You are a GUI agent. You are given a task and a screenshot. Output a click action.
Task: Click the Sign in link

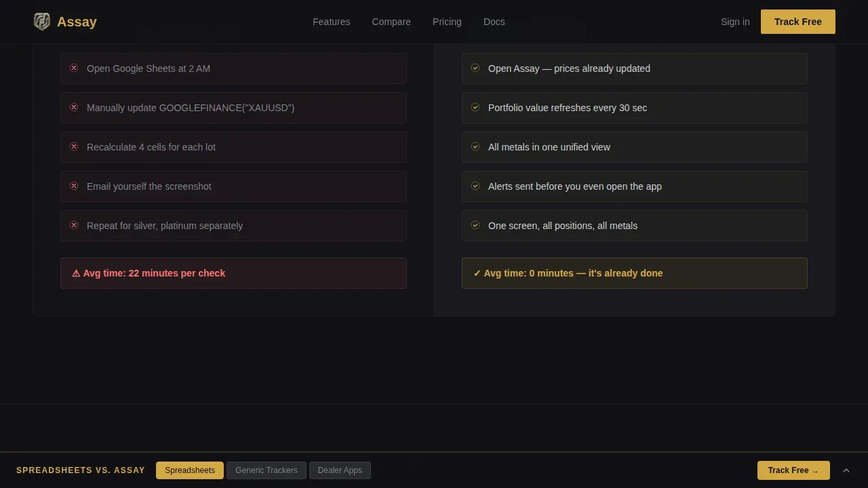tap(735, 22)
